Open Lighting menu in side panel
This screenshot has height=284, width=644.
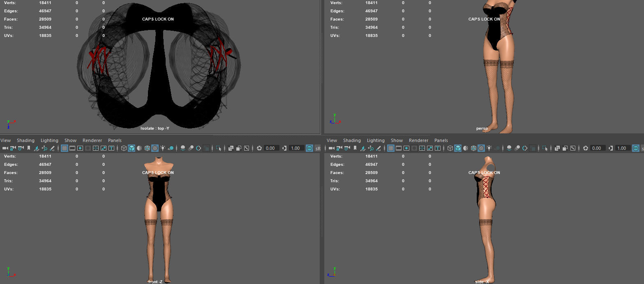pos(376,140)
